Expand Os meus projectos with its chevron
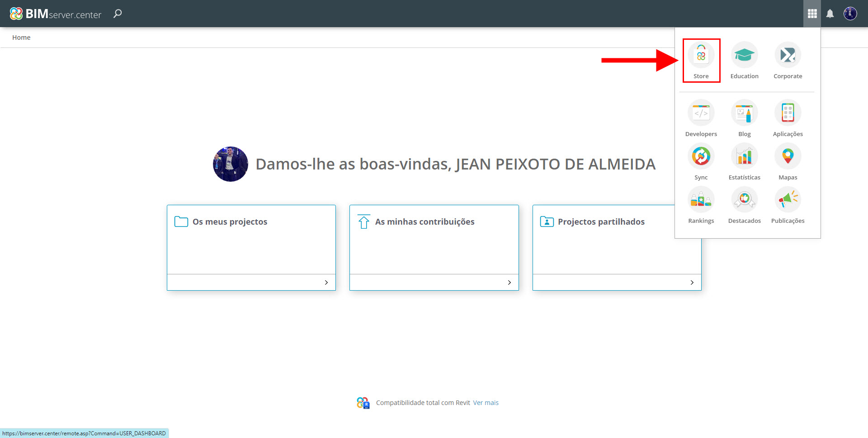Image resolution: width=868 pixels, height=438 pixels. pyautogui.click(x=326, y=282)
